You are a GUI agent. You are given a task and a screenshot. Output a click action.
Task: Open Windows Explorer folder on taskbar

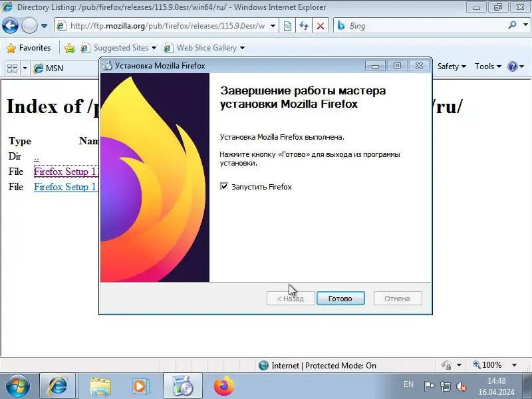click(100, 386)
